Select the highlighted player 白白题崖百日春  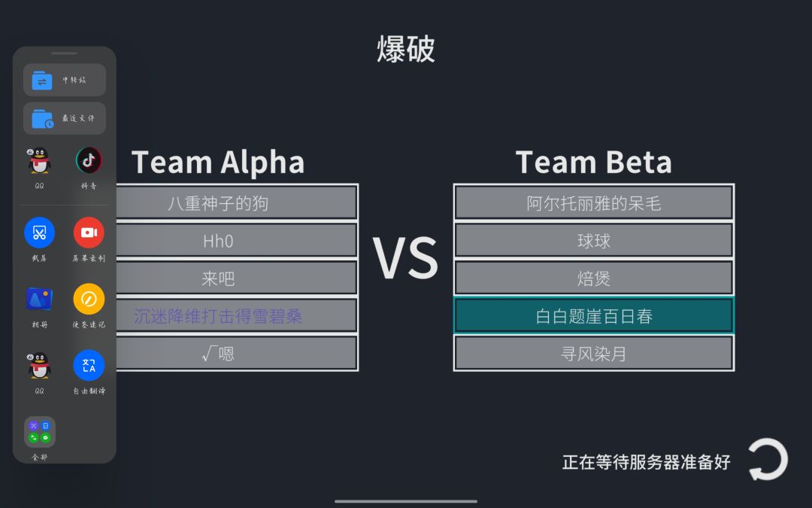[x=593, y=315]
